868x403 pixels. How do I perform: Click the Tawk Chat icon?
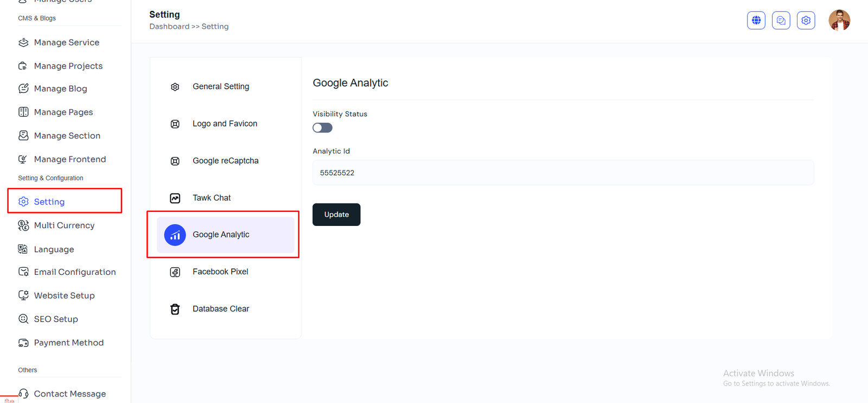175,198
